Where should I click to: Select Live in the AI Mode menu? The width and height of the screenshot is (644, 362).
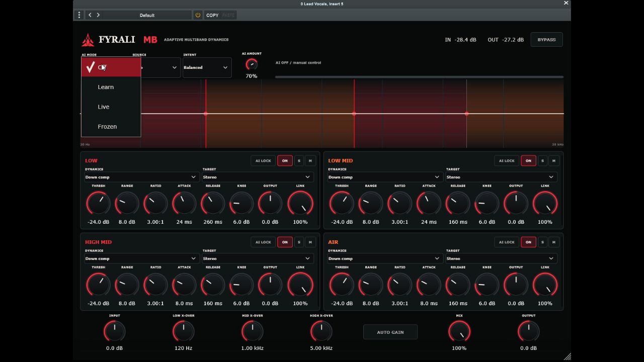(x=111, y=107)
